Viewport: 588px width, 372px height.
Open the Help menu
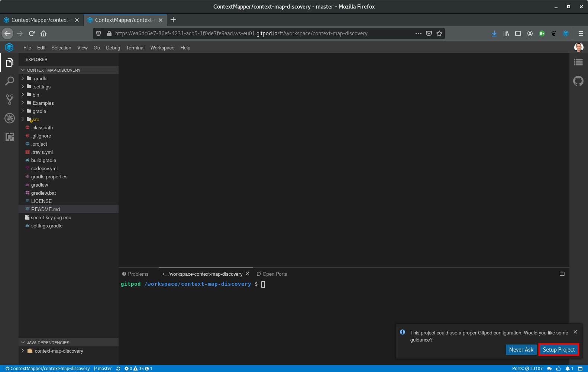tap(185, 48)
